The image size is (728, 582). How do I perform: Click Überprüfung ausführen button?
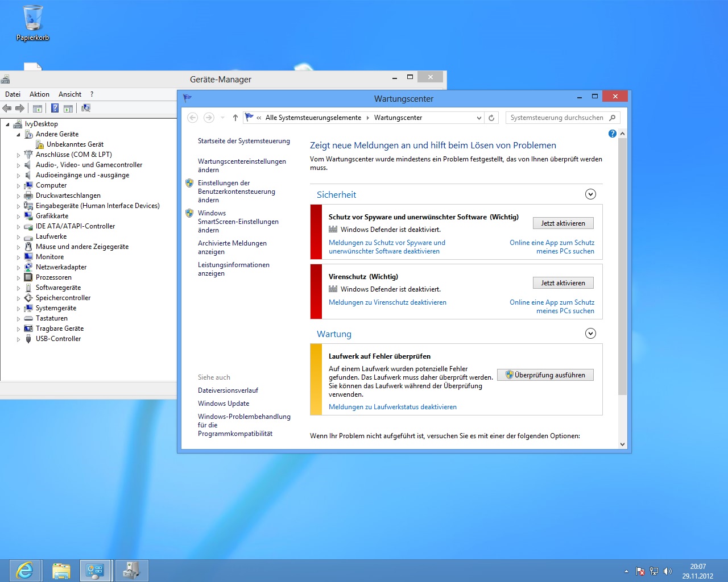point(545,375)
